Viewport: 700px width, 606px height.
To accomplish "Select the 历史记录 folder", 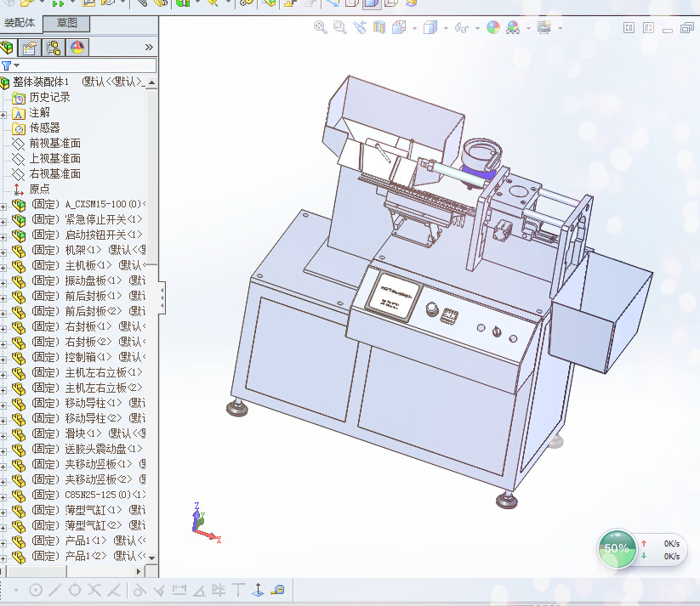I will pyautogui.click(x=49, y=97).
